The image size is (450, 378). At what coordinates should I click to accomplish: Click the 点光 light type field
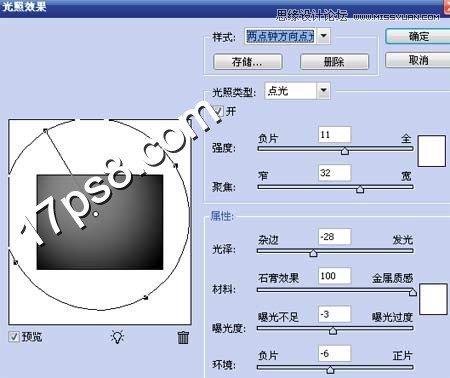click(290, 91)
